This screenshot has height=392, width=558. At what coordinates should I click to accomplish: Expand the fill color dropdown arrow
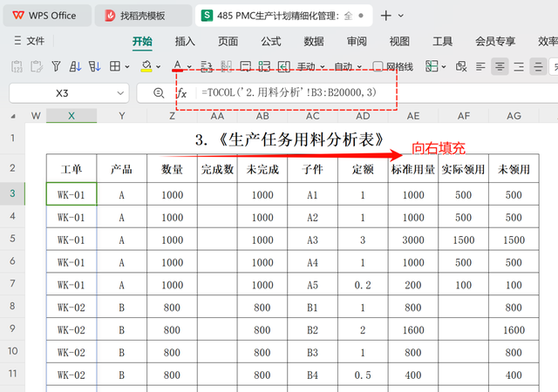click(159, 67)
